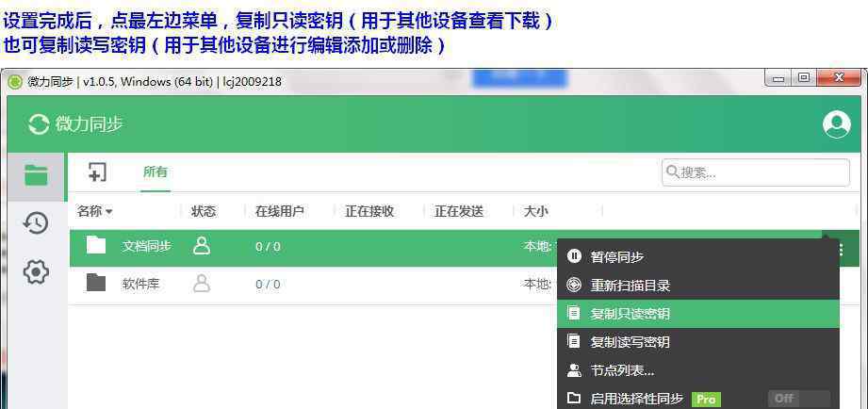The height and width of the screenshot is (409, 868).
Task: Click the copy icon beside 复制读写密钥
Action: click(x=574, y=341)
